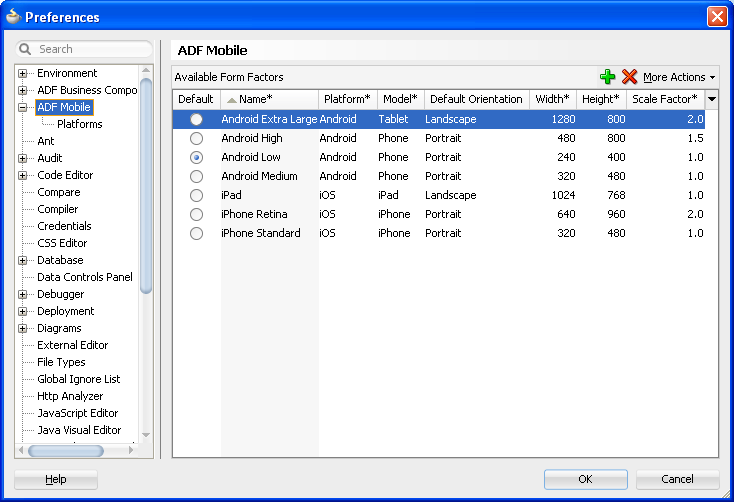Select the JavaScript Editor tree item
Image resolution: width=734 pixels, height=502 pixels.
(x=78, y=413)
